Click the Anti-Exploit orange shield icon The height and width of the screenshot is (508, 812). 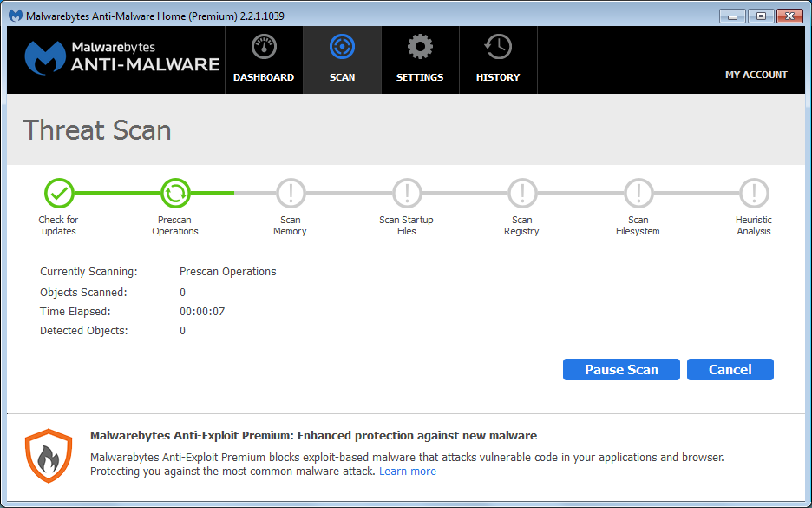coord(49,456)
